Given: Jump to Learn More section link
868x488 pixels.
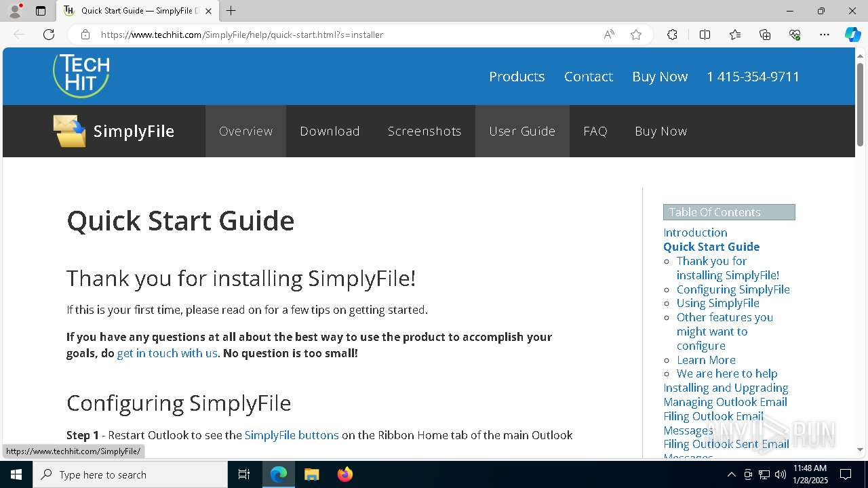Looking at the screenshot, I should tap(706, 360).
